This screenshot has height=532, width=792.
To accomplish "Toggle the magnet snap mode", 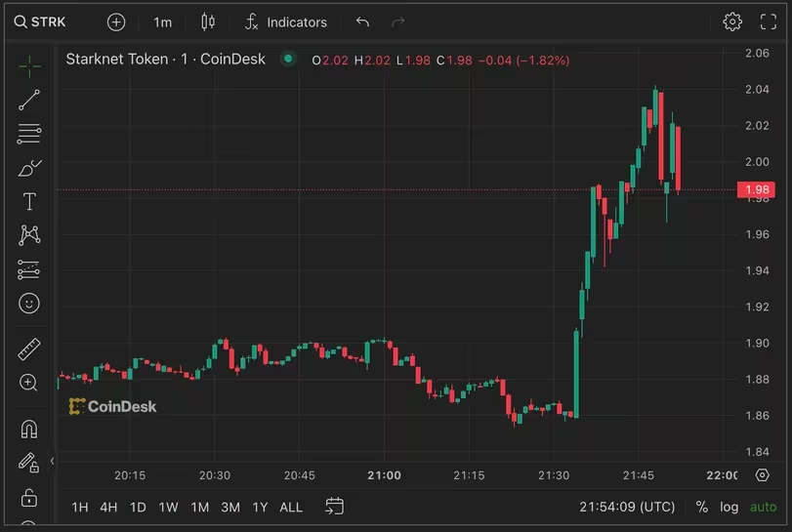I will pos(29,429).
